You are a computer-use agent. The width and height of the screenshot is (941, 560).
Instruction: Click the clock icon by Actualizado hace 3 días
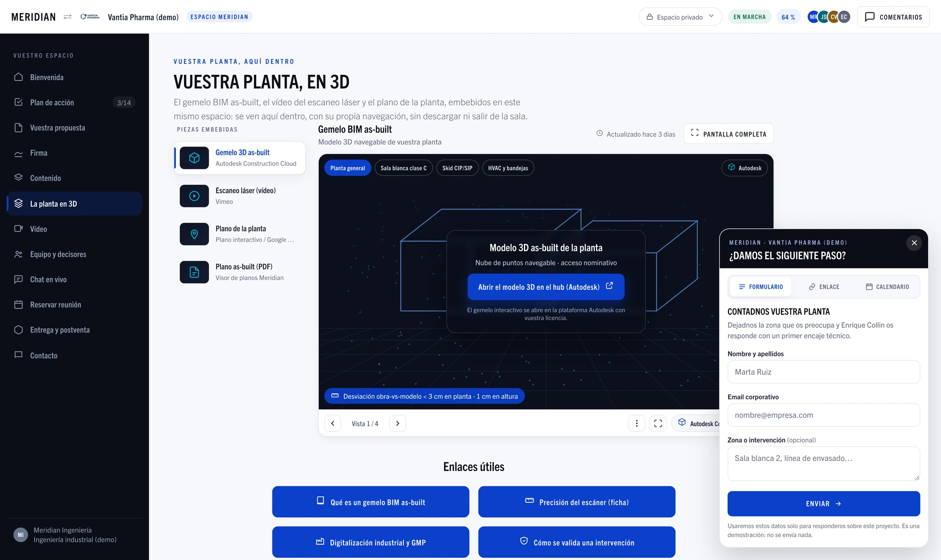click(600, 133)
